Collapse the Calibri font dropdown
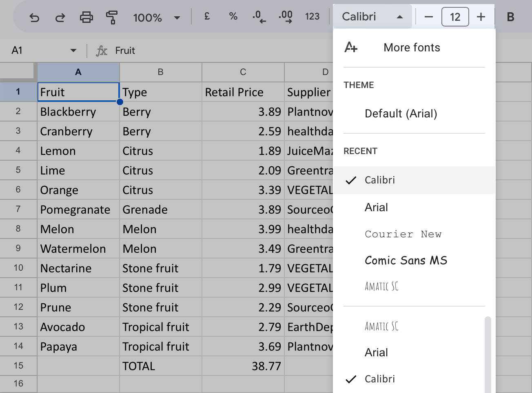 point(372,17)
